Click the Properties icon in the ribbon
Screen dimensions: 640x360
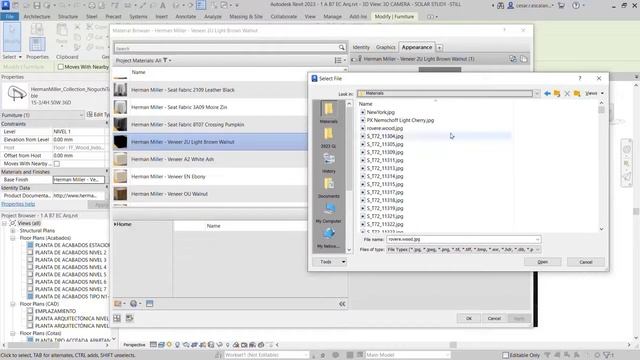pyautogui.click(x=37, y=44)
